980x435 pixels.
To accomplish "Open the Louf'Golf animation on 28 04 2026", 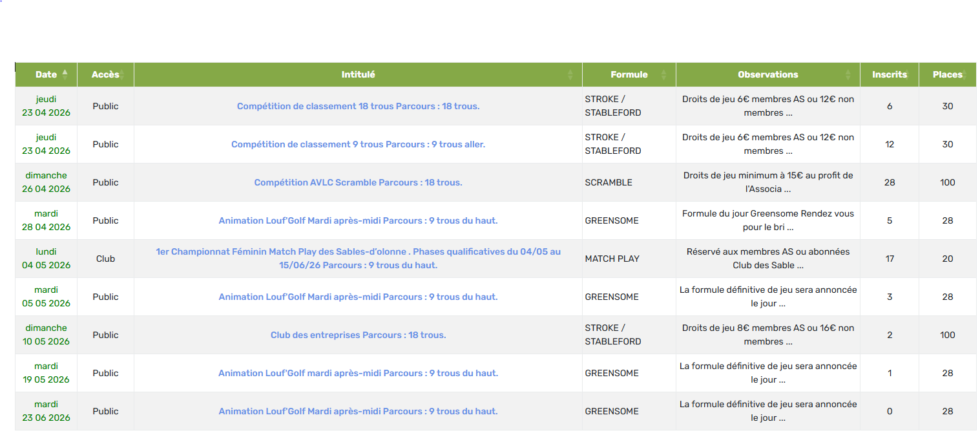I will [x=358, y=220].
